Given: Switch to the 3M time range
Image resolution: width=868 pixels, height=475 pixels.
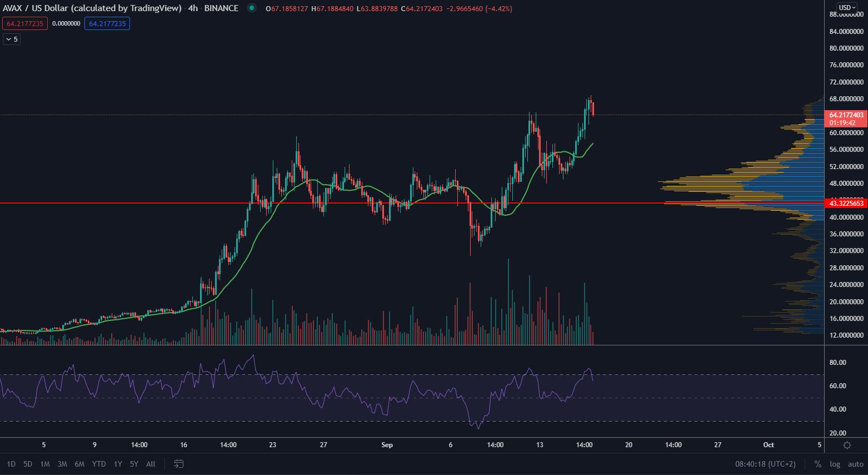Looking at the screenshot, I should [62, 464].
